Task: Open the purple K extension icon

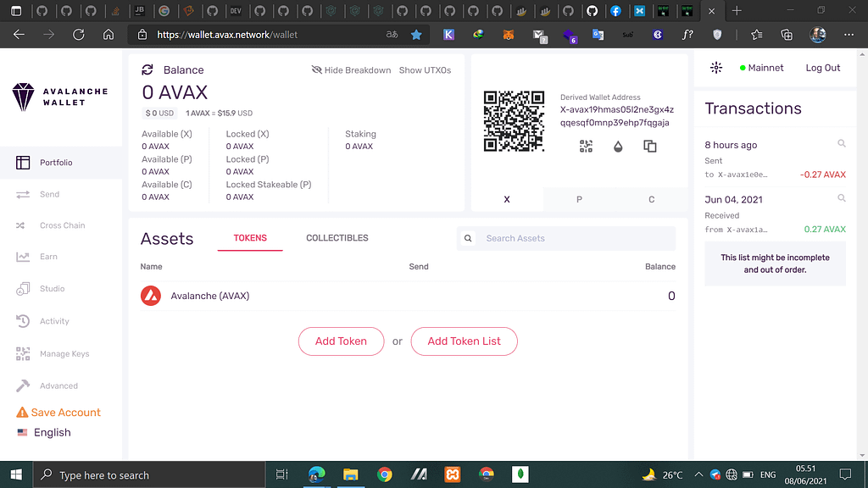Action: pos(449,34)
